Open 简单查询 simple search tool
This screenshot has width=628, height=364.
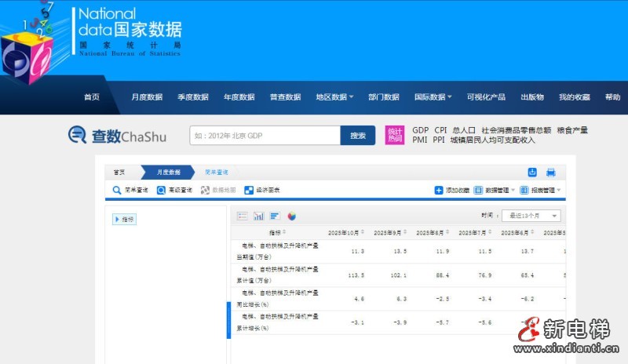click(x=130, y=190)
